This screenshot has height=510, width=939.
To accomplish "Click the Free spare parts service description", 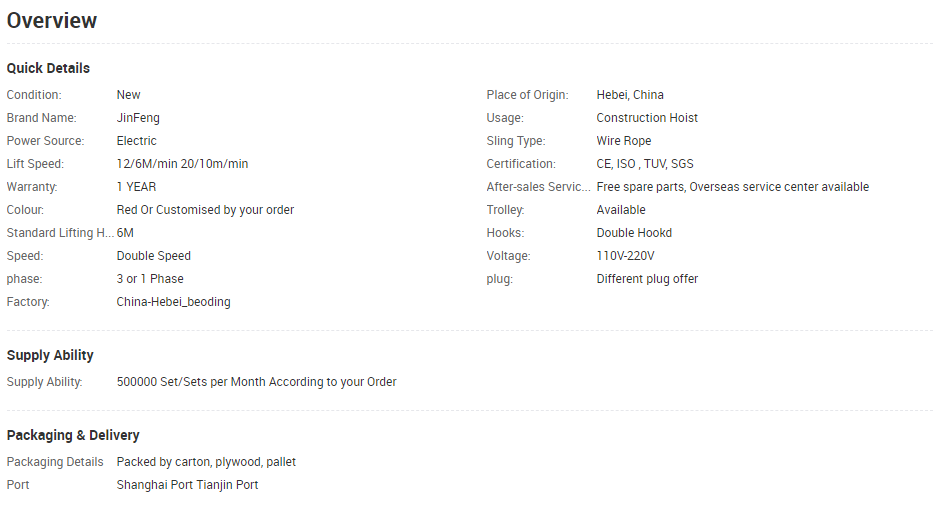I will pos(732,187).
